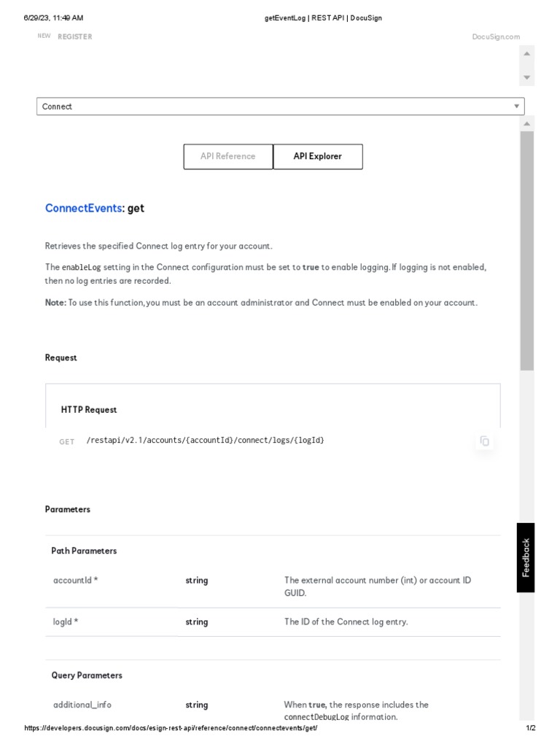The width and height of the screenshot is (560, 747).
Task: Click the NEW label in header
Action: pyautogui.click(x=44, y=36)
